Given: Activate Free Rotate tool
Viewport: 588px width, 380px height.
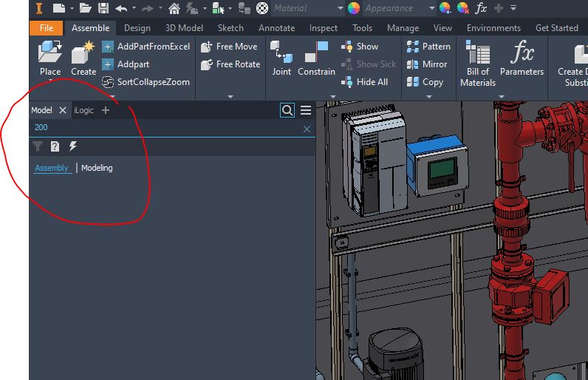Looking at the screenshot, I should pos(230,64).
